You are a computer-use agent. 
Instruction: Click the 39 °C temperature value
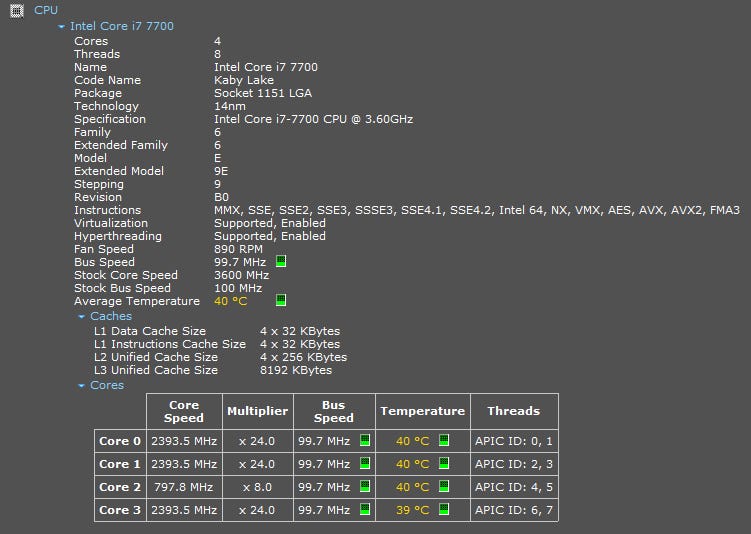412,510
